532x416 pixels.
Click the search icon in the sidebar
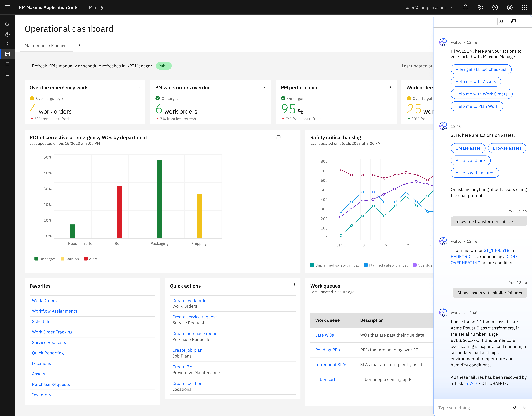point(7,25)
